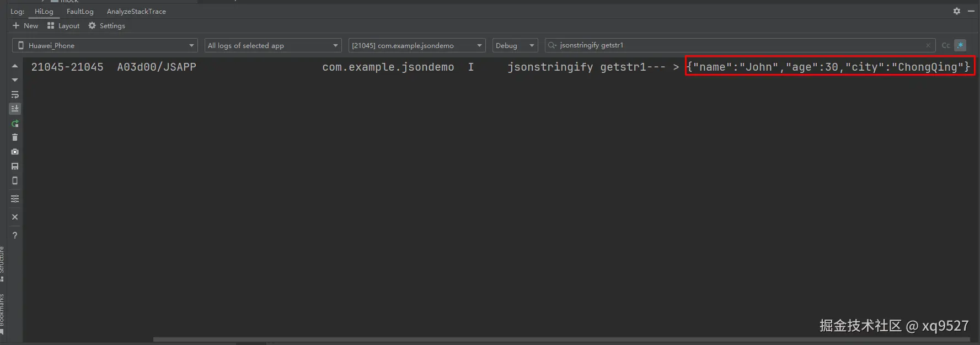This screenshot has height=345, width=980.
Task: Hide the log panel with the minus icon
Action: coord(971,11)
